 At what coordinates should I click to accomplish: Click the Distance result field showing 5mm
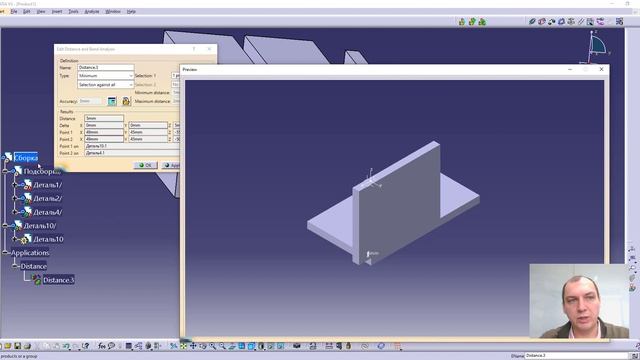[x=104, y=118]
